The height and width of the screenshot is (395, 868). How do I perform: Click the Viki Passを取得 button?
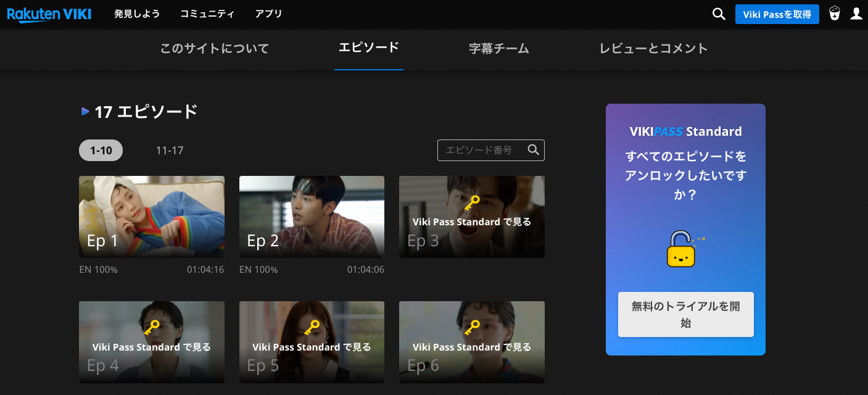(777, 14)
